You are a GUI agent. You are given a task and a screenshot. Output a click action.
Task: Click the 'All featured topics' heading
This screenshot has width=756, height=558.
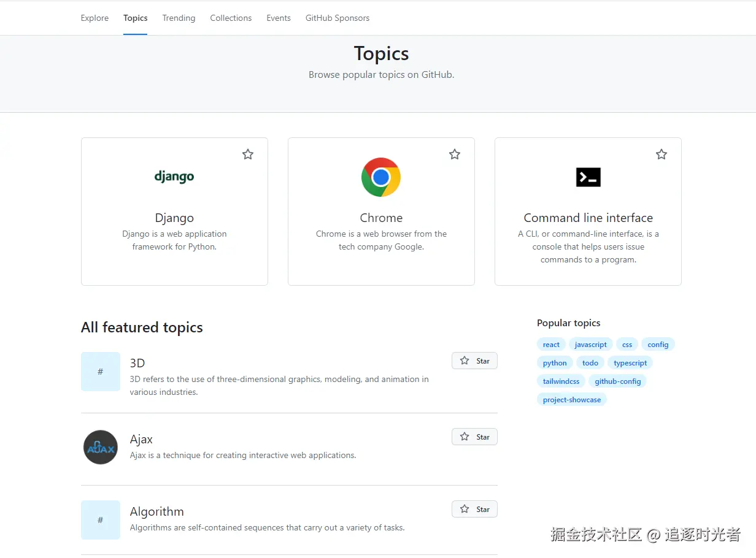[x=142, y=327]
